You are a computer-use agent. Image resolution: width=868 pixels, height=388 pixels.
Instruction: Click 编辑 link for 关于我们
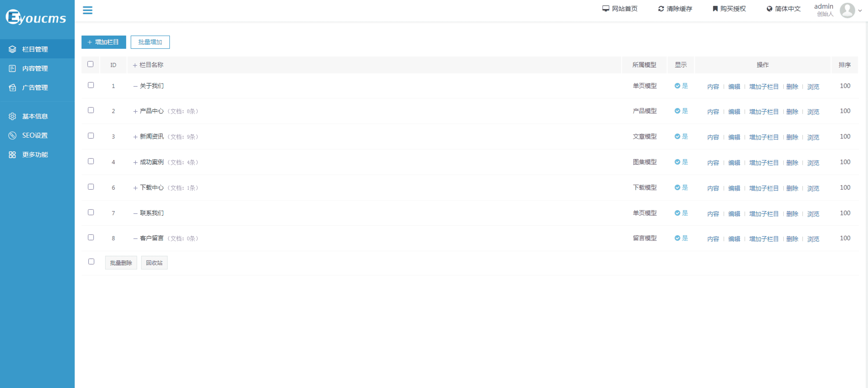coord(734,87)
